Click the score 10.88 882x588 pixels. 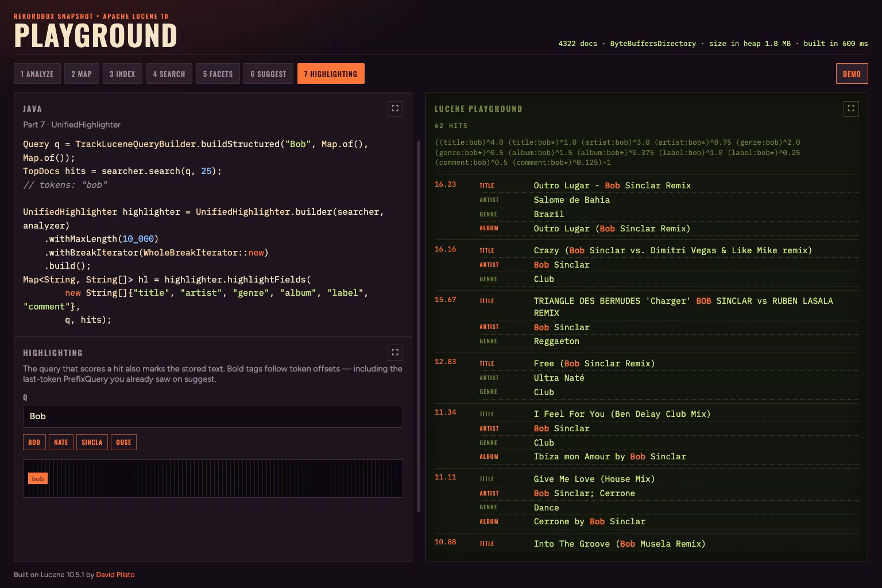pos(446,542)
